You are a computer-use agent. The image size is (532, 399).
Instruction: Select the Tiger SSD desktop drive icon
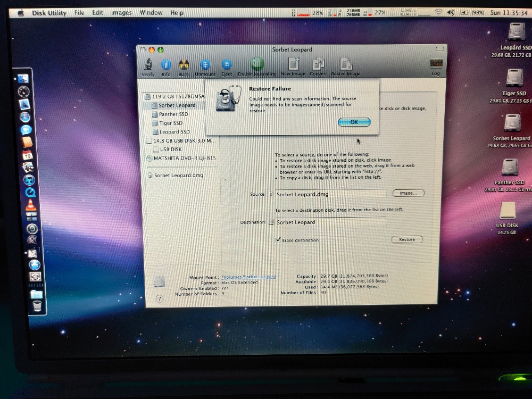click(514, 78)
